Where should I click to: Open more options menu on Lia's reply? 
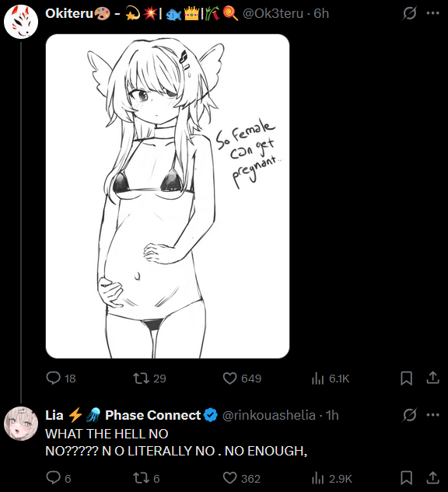[433, 415]
